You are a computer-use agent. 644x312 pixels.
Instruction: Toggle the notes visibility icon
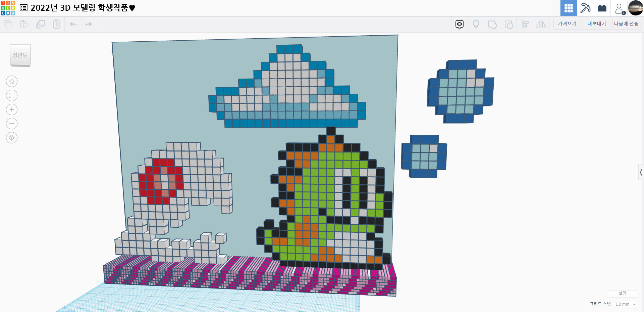coord(460,24)
